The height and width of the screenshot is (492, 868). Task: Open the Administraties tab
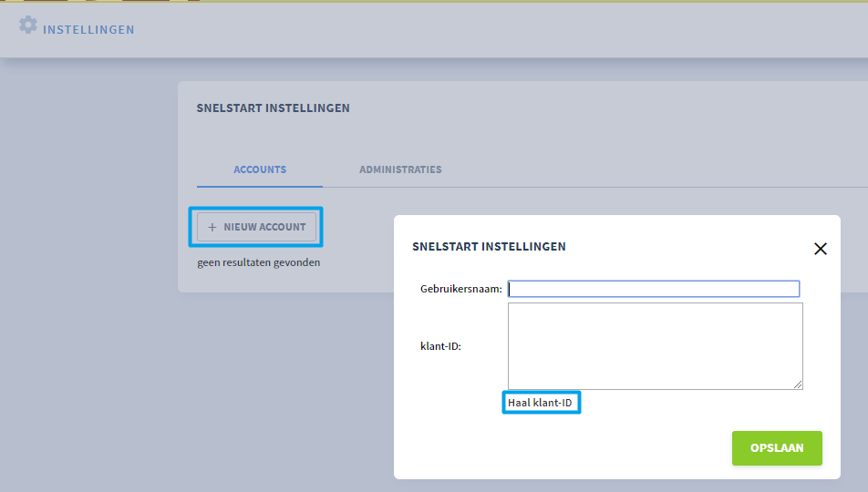click(x=400, y=169)
